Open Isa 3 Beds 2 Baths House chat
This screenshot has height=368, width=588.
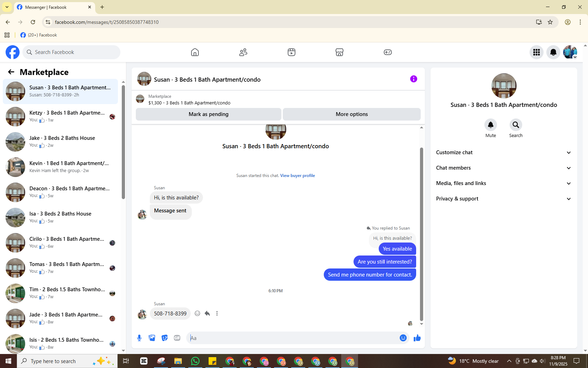tap(61, 218)
